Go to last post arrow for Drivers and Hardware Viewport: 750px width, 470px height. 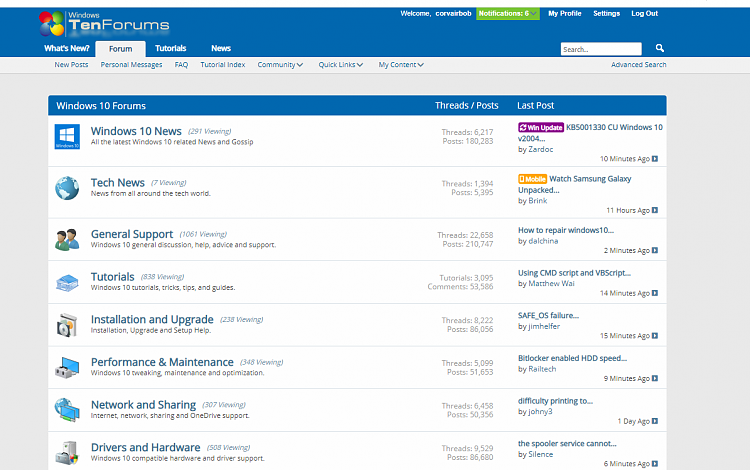[655, 464]
